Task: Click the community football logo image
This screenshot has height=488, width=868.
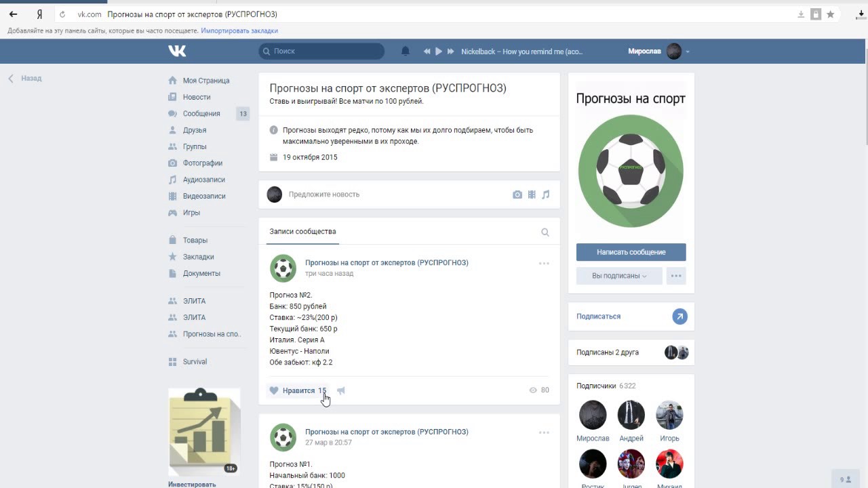Action: click(x=631, y=171)
